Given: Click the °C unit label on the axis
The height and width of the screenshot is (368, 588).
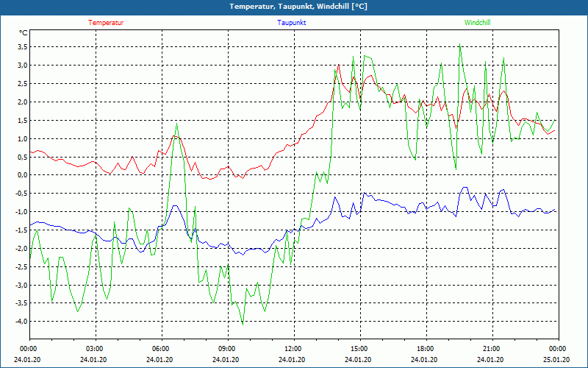Looking at the screenshot, I should coord(24,33).
